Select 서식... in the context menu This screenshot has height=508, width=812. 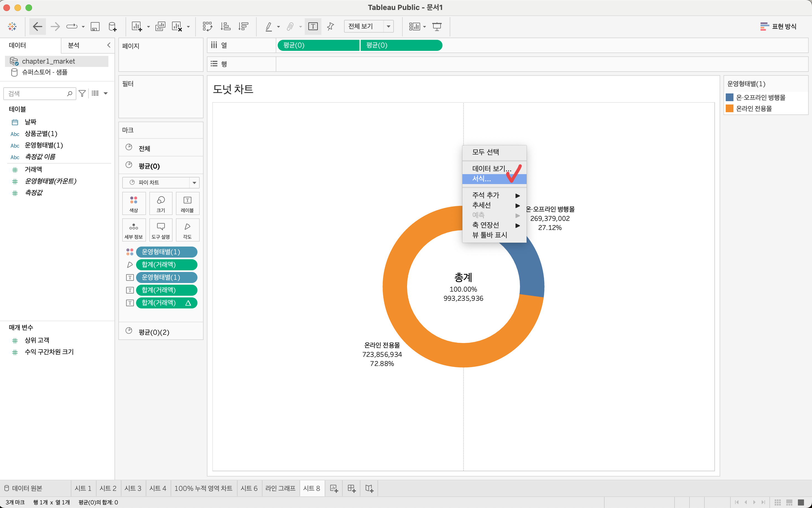point(482,179)
